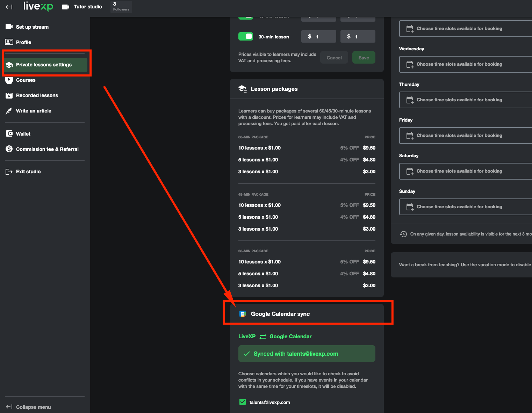Click the Wallet icon in sidebar
The image size is (532, 413).
[9, 134]
